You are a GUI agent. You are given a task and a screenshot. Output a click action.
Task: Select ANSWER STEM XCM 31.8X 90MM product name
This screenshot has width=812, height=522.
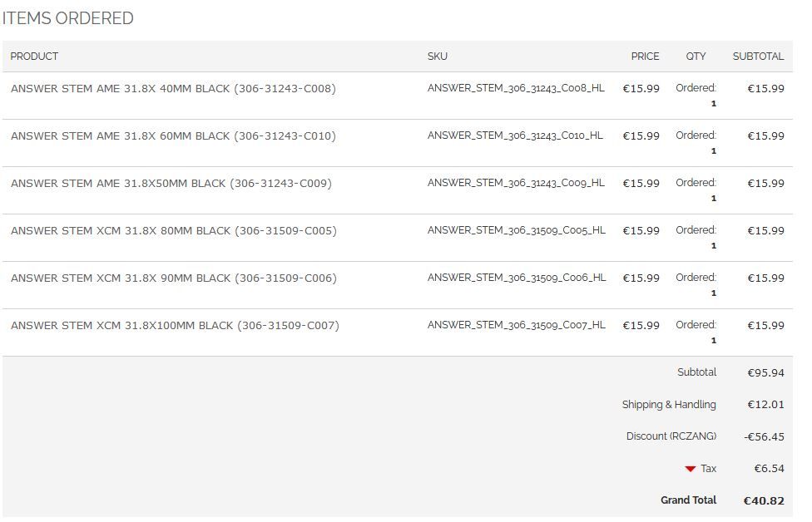coord(174,278)
